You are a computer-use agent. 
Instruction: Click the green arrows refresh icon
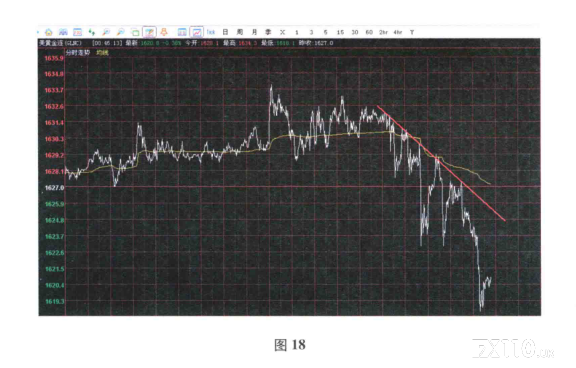[x=92, y=32]
